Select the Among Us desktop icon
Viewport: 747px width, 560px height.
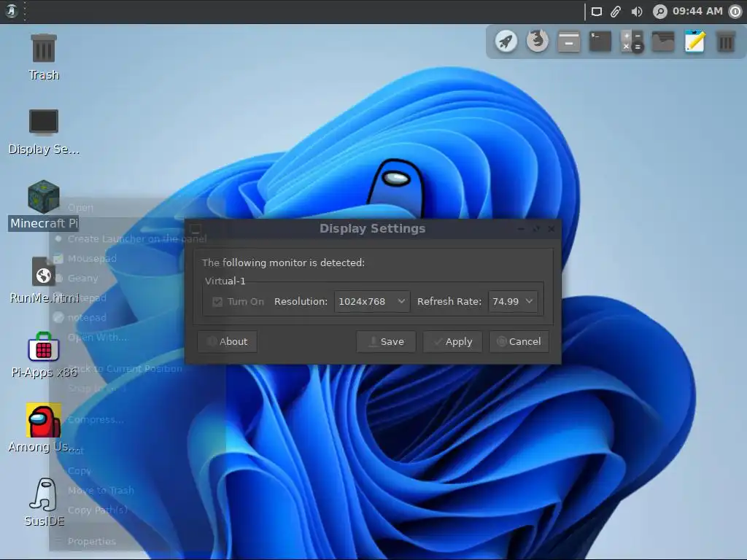point(44,429)
